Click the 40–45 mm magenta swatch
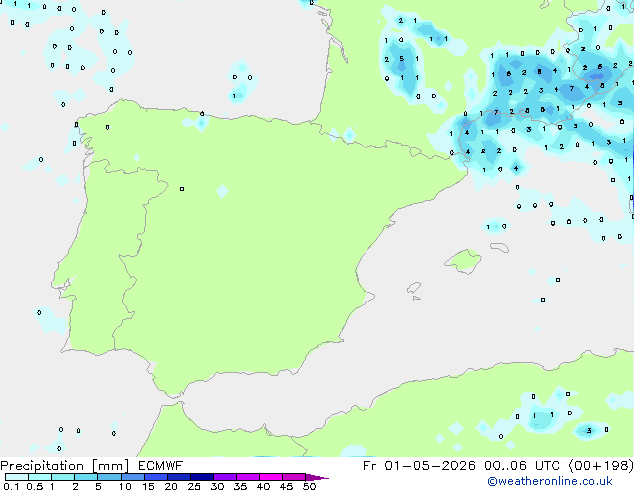Image resolution: width=634 pixels, height=490 pixels. coord(271,477)
